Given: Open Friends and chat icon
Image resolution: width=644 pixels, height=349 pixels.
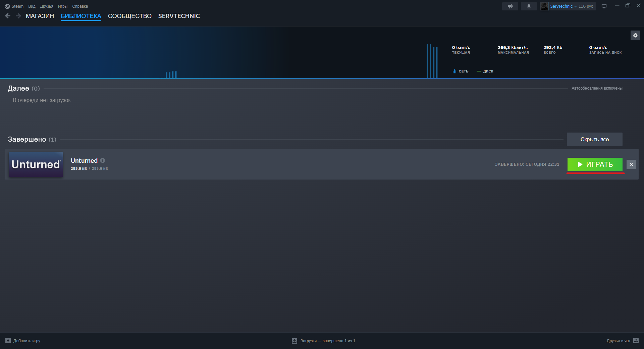Looking at the screenshot, I should pos(636,341).
